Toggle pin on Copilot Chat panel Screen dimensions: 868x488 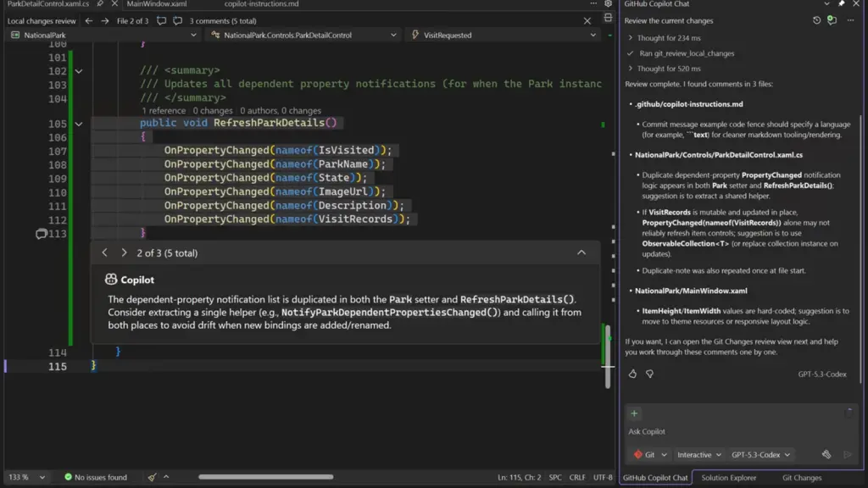pos(842,4)
